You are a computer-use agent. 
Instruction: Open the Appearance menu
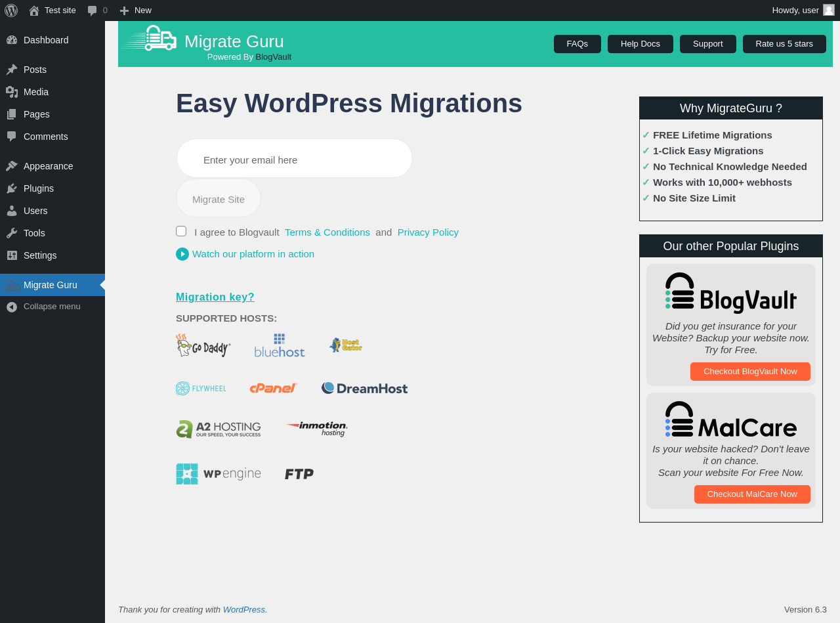pos(52,166)
